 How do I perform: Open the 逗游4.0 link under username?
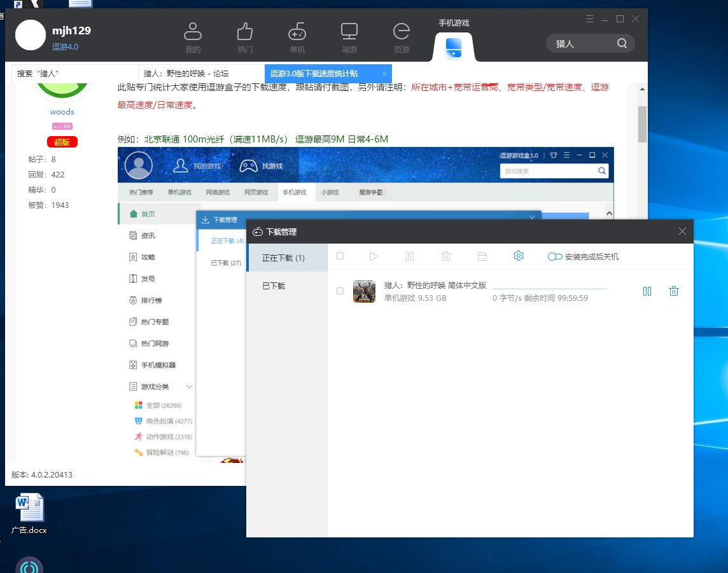(x=65, y=47)
